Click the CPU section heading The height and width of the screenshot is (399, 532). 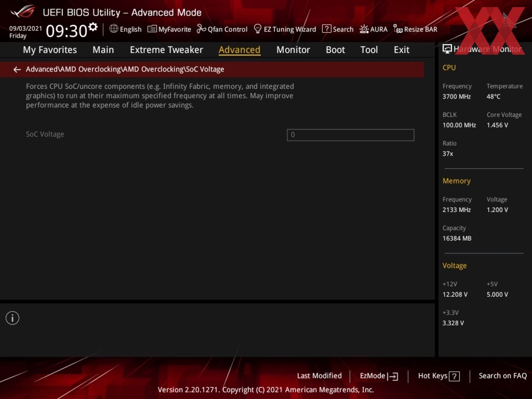(x=449, y=68)
